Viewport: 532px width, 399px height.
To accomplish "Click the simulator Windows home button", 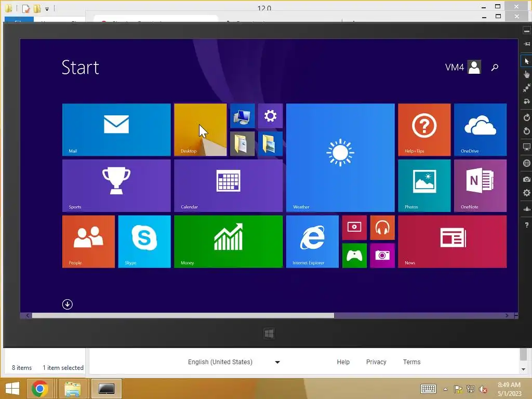I will click(269, 334).
